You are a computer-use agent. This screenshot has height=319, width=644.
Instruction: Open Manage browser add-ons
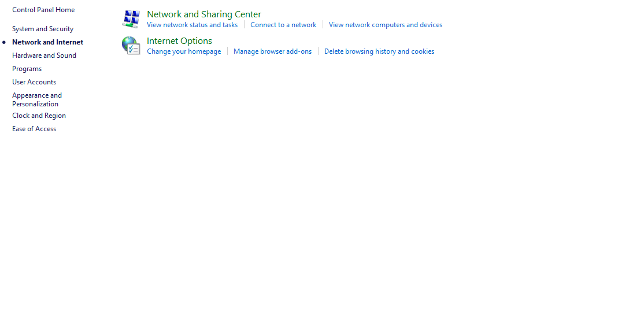click(272, 51)
